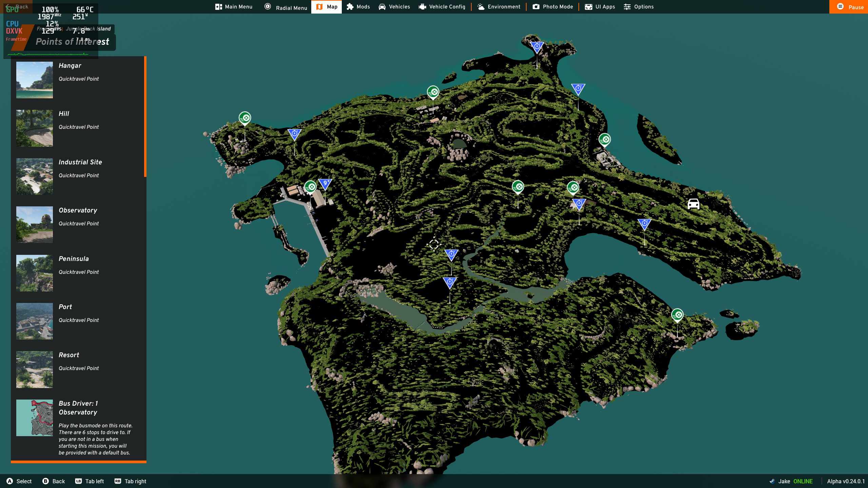Click the orange scrollbar of the points list
This screenshot has width=868, height=488.
point(145,117)
